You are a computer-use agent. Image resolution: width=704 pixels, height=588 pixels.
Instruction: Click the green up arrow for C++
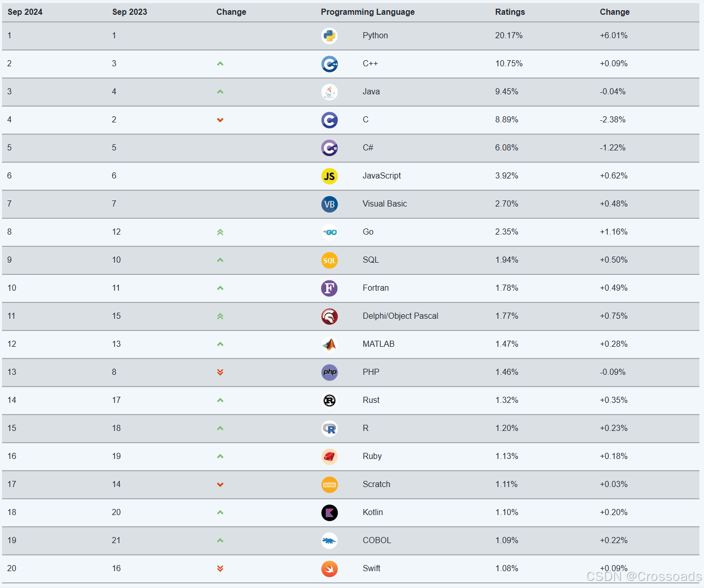coord(220,64)
